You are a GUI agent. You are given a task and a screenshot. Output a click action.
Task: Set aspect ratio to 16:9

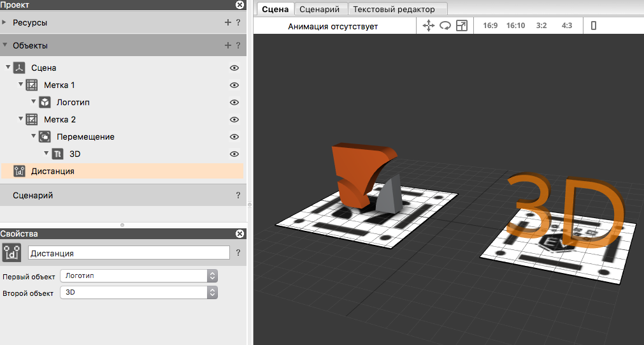pyautogui.click(x=490, y=26)
